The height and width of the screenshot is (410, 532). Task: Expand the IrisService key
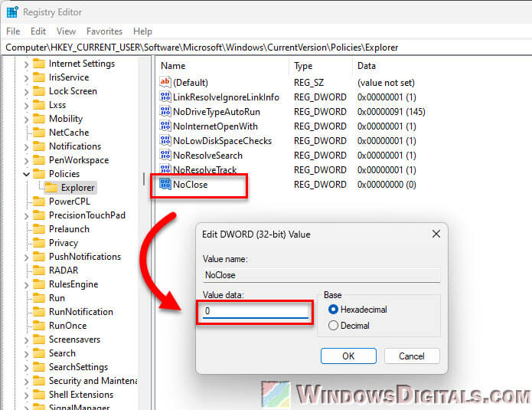coord(27,78)
